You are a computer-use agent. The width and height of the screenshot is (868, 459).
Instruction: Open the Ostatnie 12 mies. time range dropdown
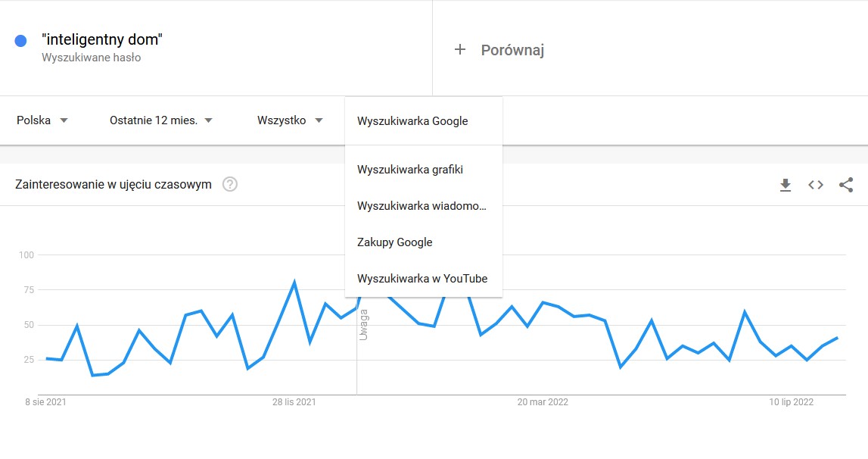point(160,120)
